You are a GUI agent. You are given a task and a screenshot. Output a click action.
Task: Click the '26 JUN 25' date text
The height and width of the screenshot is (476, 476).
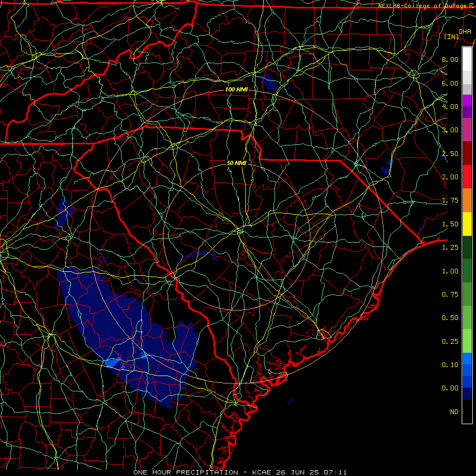click(x=298, y=472)
